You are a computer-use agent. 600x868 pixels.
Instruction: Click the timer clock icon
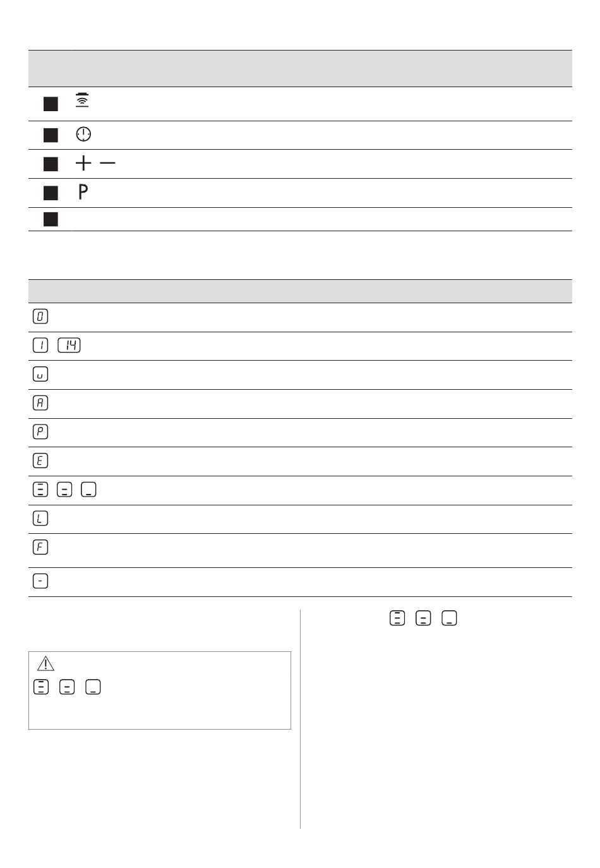(x=83, y=134)
